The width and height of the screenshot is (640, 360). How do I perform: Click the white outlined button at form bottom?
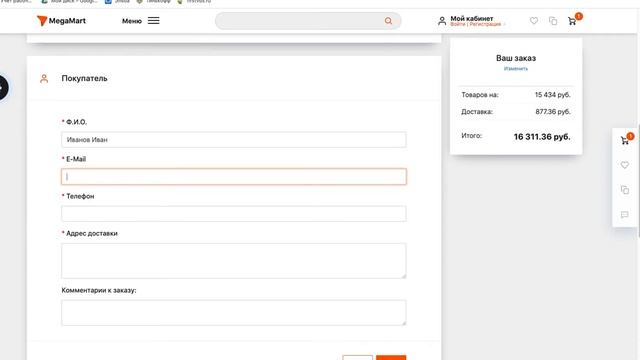point(358,358)
